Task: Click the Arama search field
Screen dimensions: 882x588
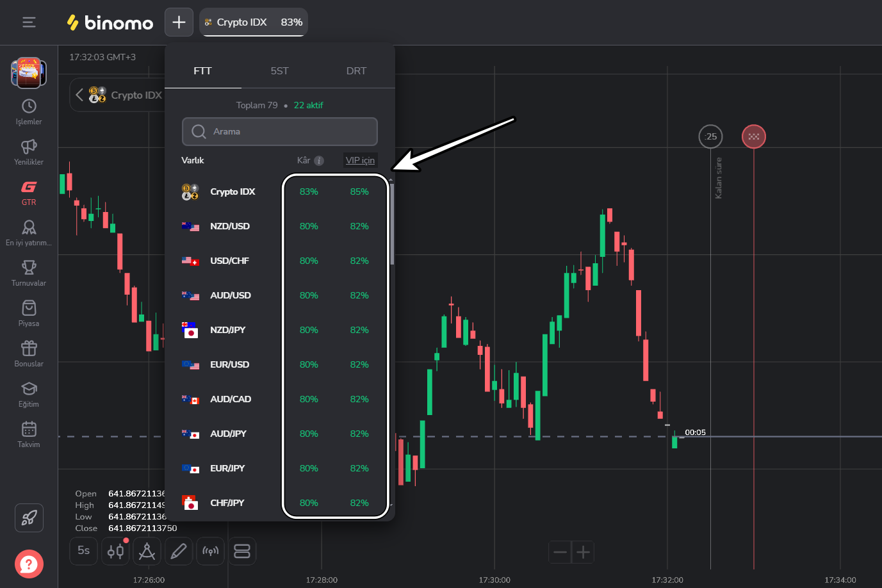Action: coord(280,131)
